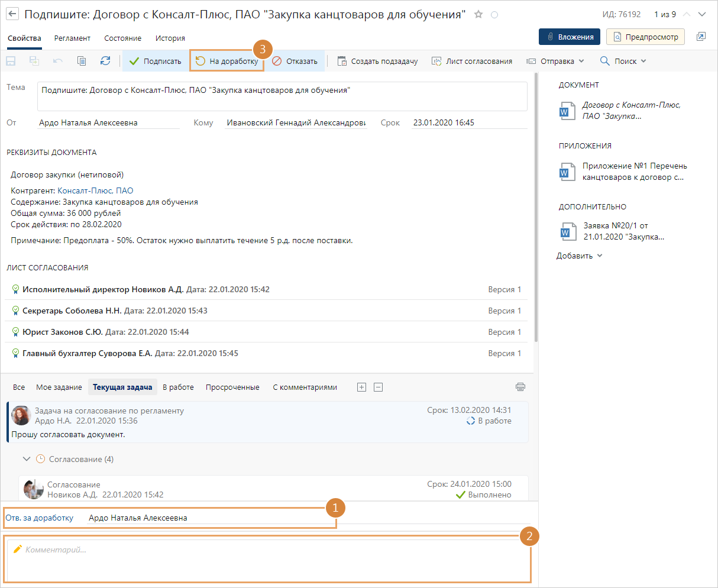Viewport: 718px width, 588px height.
Task: Click the Подписать button
Action: pyautogui.click(x=156, y=61)
